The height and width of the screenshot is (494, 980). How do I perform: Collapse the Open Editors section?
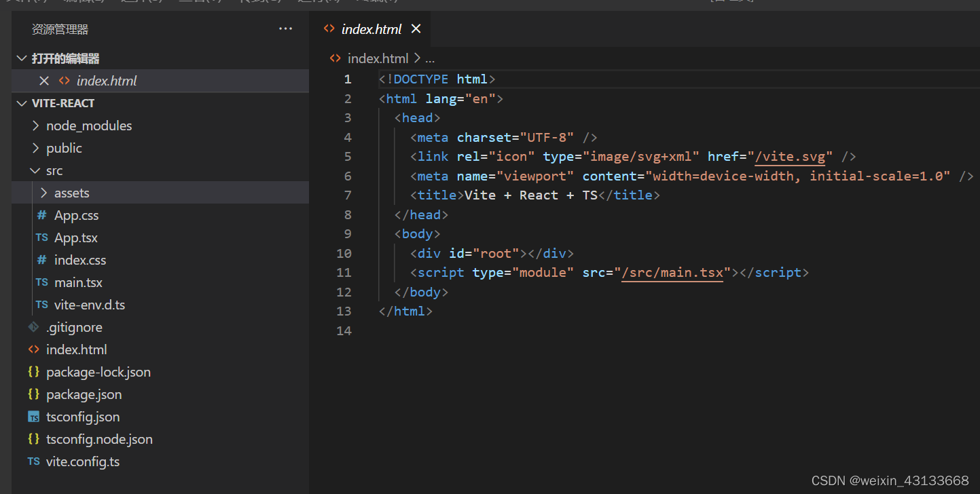(22, 58)
